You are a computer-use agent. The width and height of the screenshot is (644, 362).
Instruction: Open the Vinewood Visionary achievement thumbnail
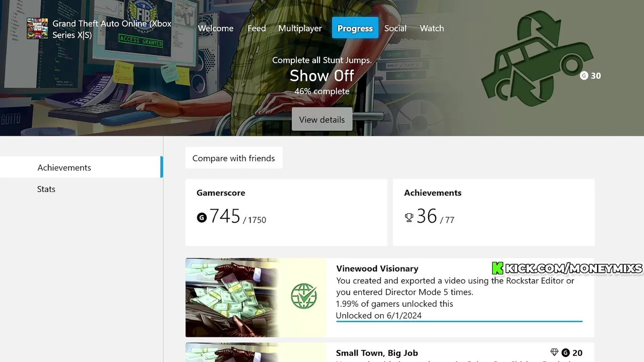click(x=256, y=298)
